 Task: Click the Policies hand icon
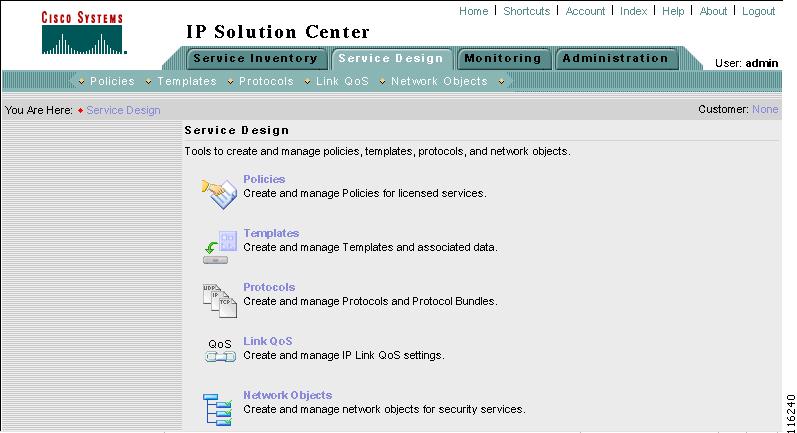[219, 194]
